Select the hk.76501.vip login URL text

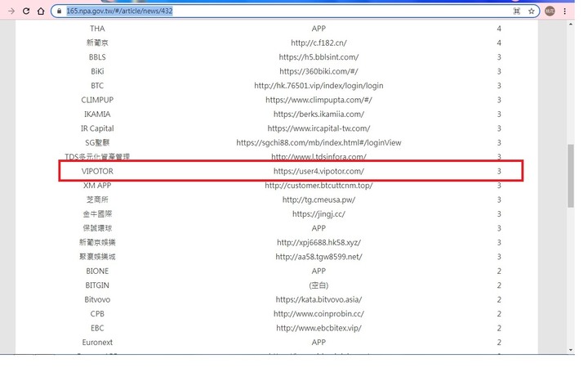[318, 86]
